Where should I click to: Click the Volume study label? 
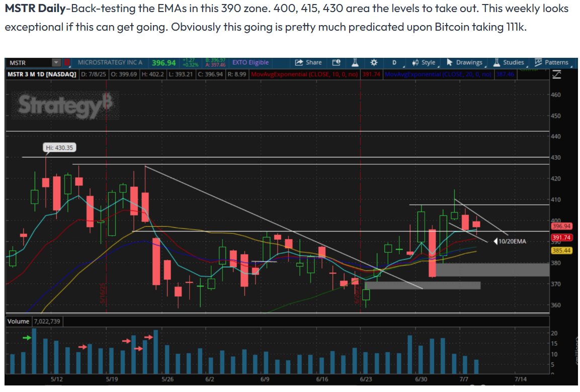click(x=18, y=322)
